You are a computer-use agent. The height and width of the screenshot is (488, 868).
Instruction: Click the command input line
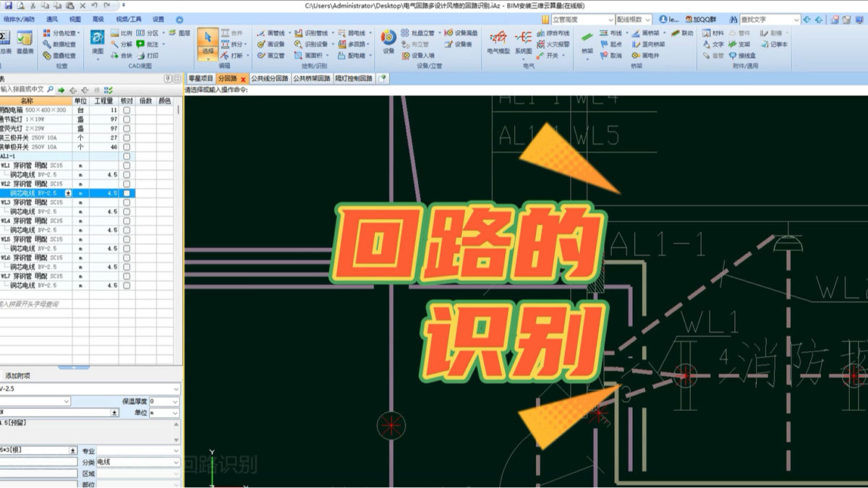click(x=526, y=90)
